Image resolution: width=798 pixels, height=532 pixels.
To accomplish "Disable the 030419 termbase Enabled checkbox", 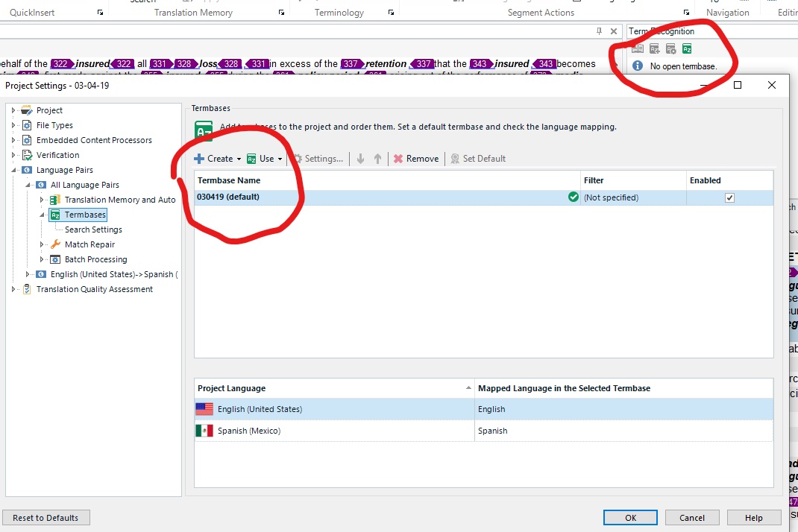I will 729,197.
